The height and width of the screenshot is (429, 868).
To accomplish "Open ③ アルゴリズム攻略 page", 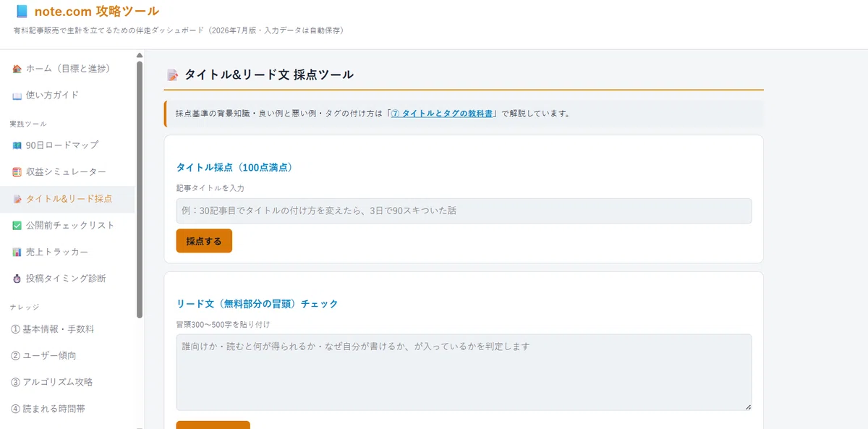I will tap(67, 382).
